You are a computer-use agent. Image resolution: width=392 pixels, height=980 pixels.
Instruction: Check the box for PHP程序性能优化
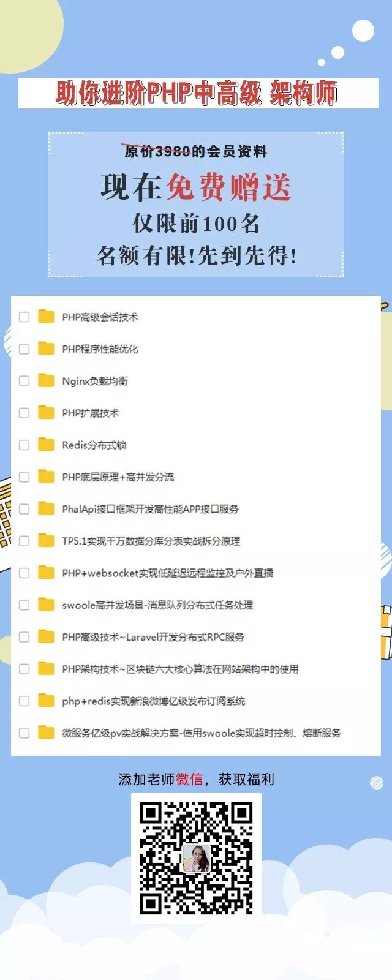(24, 349)
